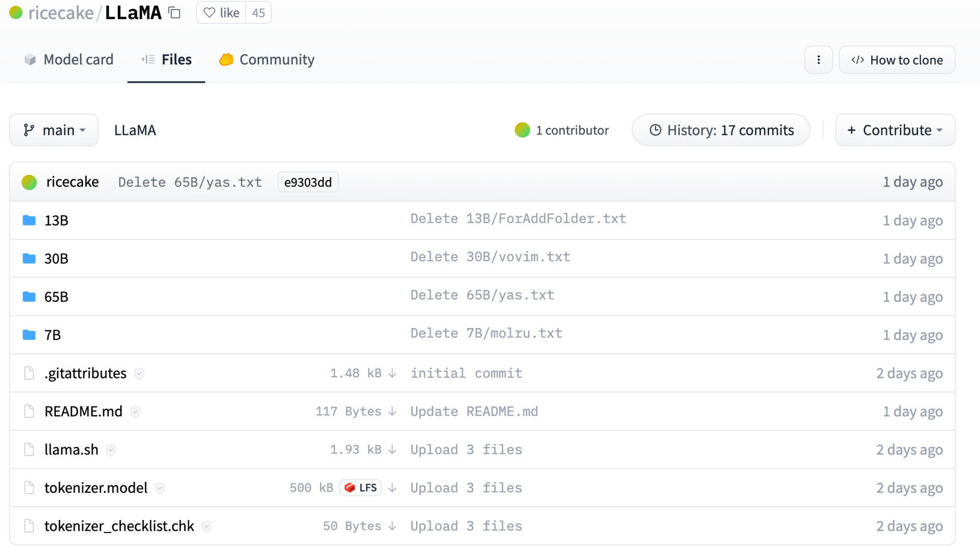
Task: Open commit Delete 30B/vovim.txt
Action: coord(491,257)
